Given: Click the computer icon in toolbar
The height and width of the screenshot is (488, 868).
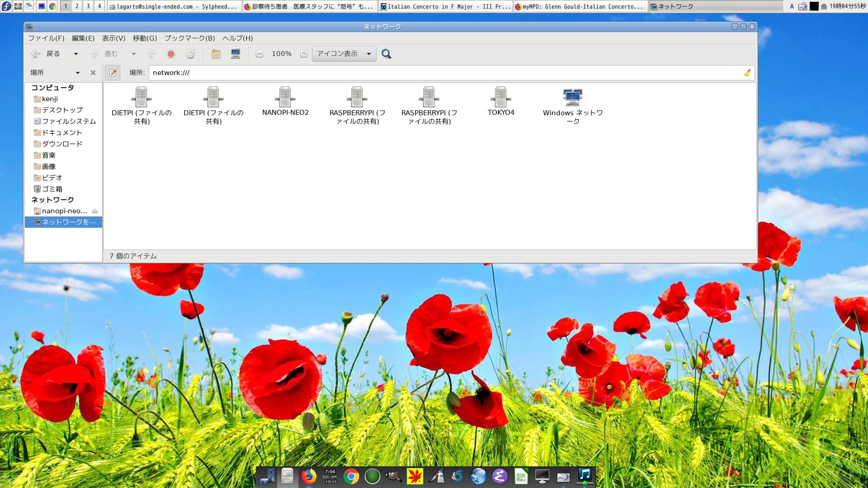Looking at the screenshot, I should (236, 54).
